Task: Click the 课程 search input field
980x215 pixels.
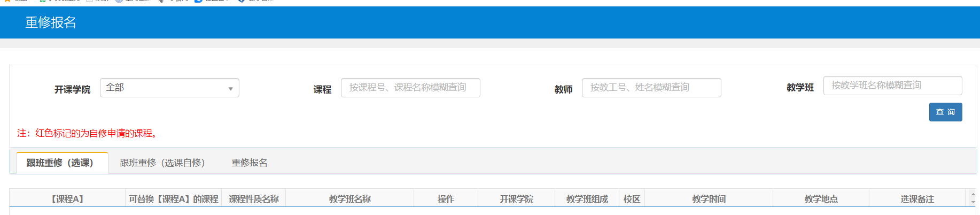Action: click(x=410, y=88)
